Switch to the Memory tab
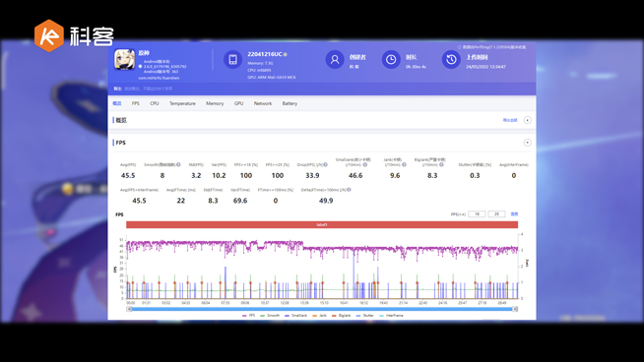The height and width of the screenshot is (362, 644). click(215, 103)
